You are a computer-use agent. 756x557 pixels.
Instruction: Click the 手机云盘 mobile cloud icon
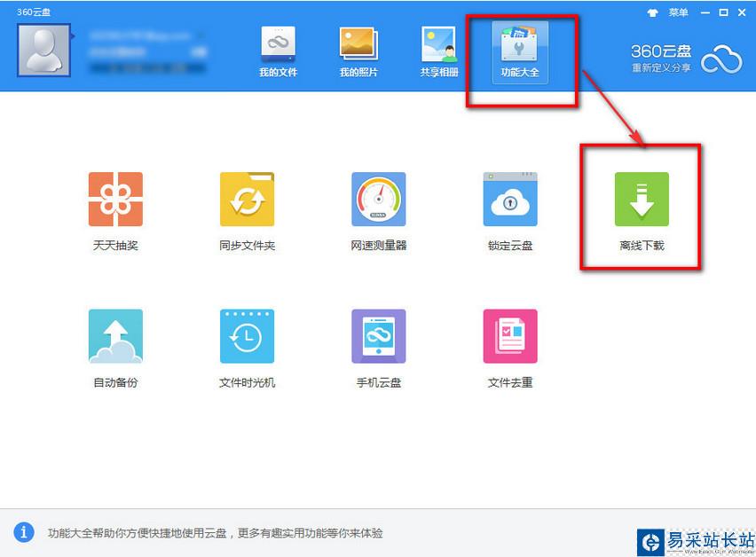coord(379,336)
